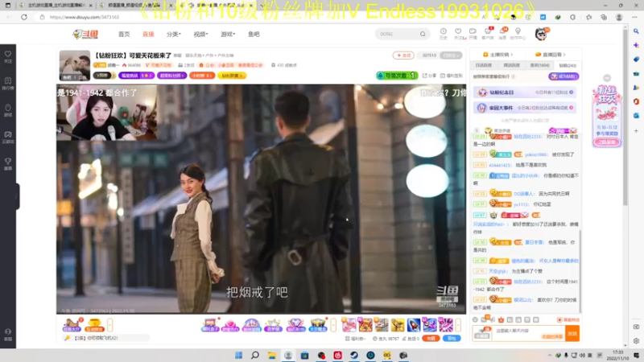
Task: Expand the 游戏 games dropdown
Action: (x=228, y=34)
